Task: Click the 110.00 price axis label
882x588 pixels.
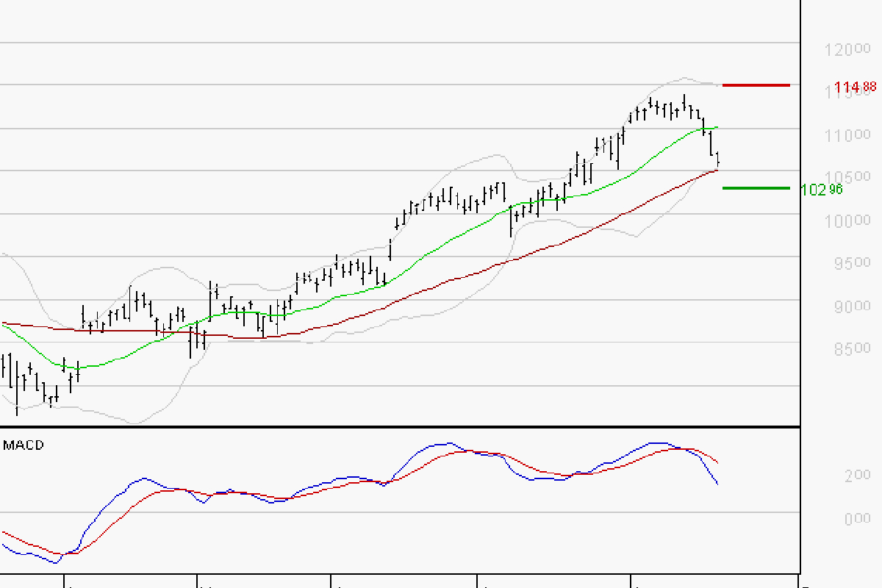Action: tap(847, 135)
